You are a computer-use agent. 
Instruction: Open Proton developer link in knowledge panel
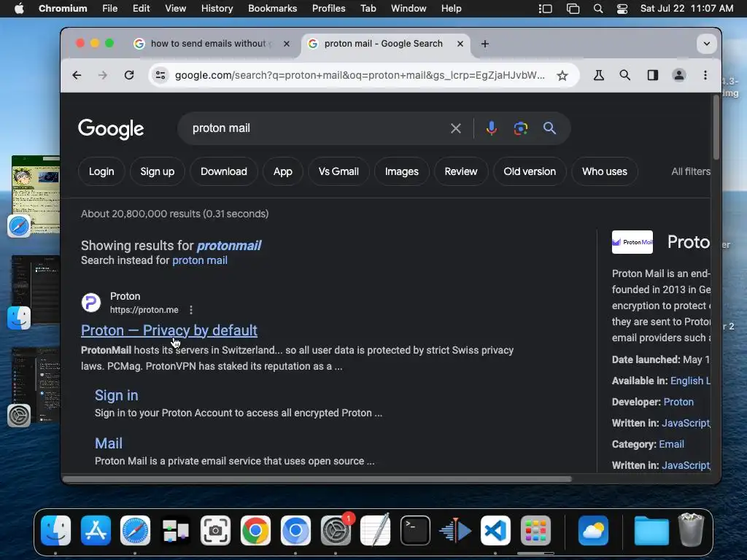(678, 402)
